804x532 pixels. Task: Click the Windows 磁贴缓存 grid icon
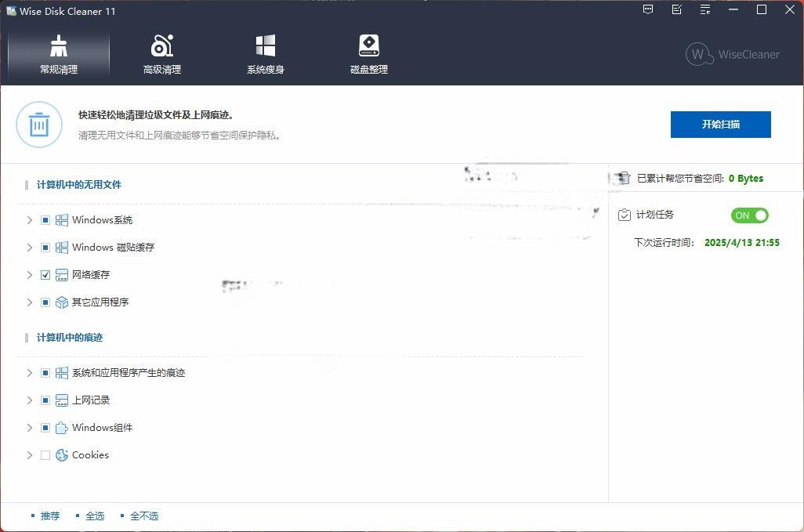click(x=62, y=248)
